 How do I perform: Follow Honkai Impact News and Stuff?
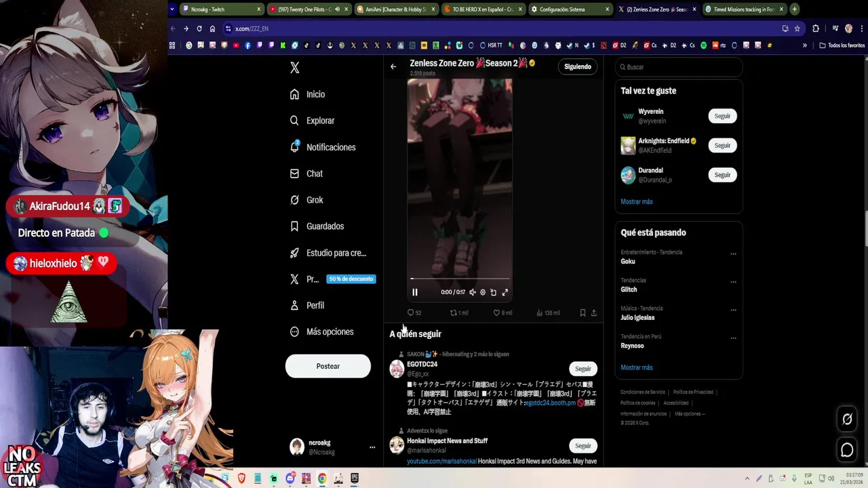(x=583, y=446)
